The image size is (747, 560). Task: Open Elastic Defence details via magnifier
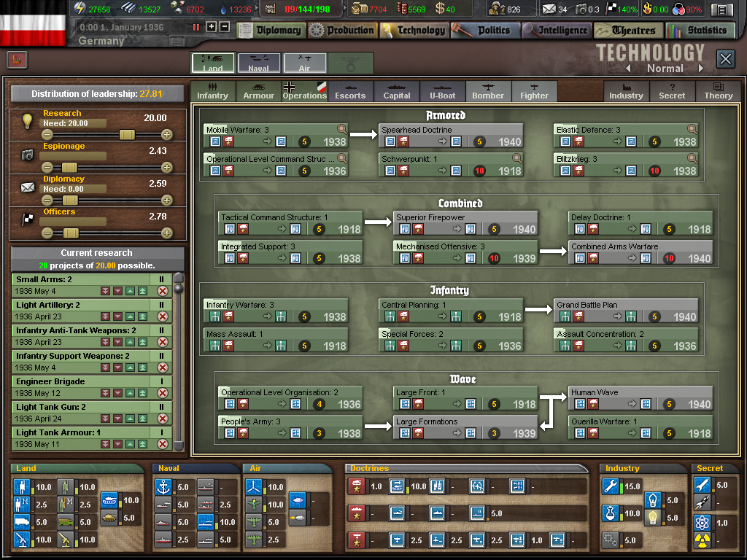692,129
